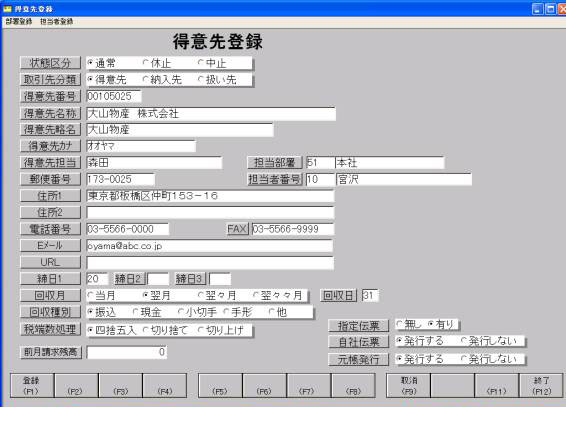Click the 取消 (F9) button
This screenshot has width=566, height=425.
pos(408,385)
